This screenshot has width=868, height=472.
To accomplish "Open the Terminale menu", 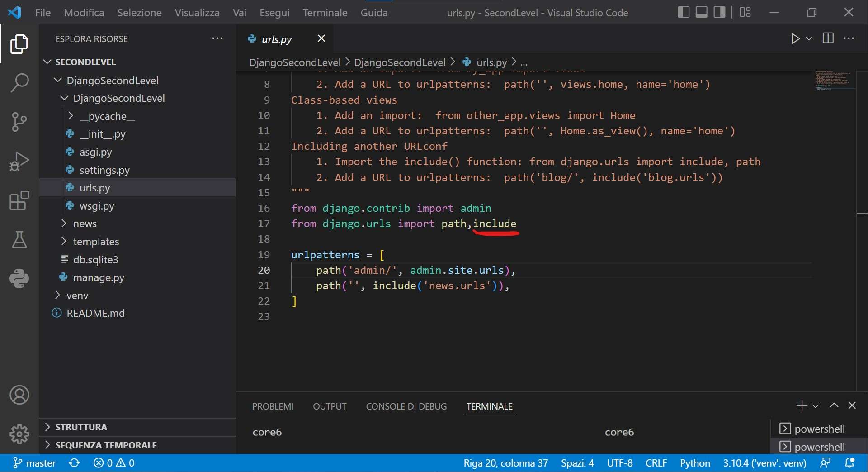I will pos(325,12).
